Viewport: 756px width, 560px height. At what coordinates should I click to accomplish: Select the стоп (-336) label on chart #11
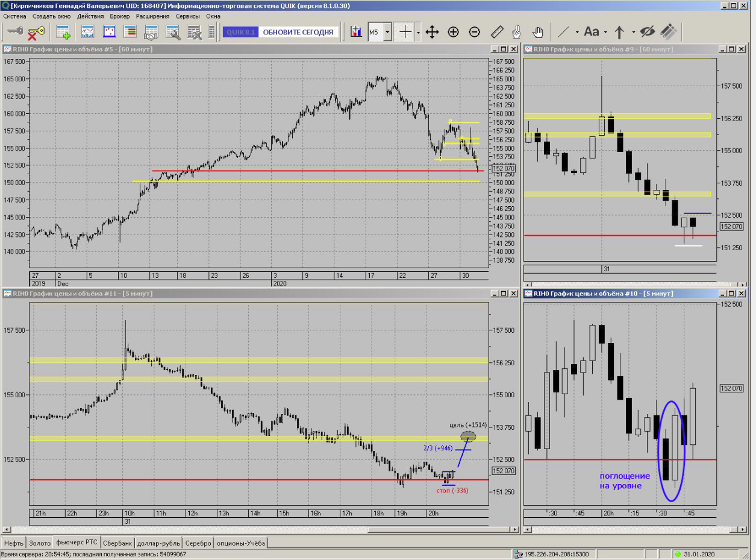coord(452,491)
